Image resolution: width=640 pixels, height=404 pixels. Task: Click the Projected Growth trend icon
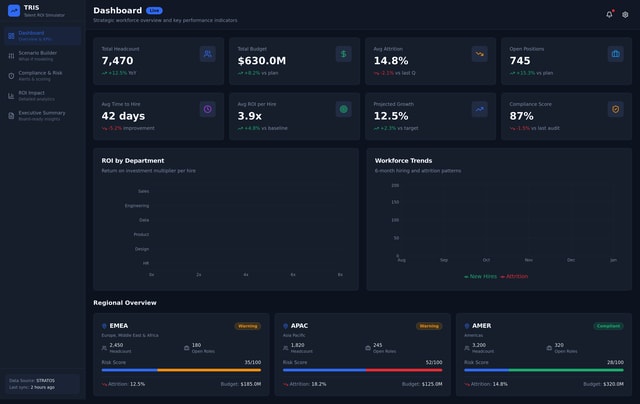coord(479,109)
